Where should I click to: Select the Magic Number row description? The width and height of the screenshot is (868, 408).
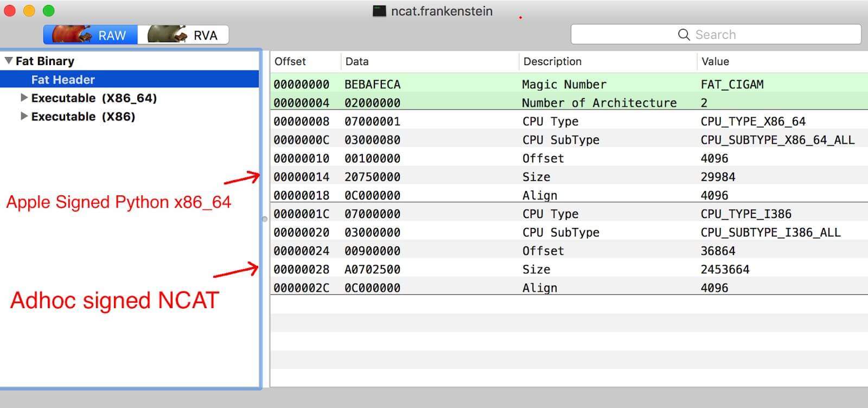point(564,85)
